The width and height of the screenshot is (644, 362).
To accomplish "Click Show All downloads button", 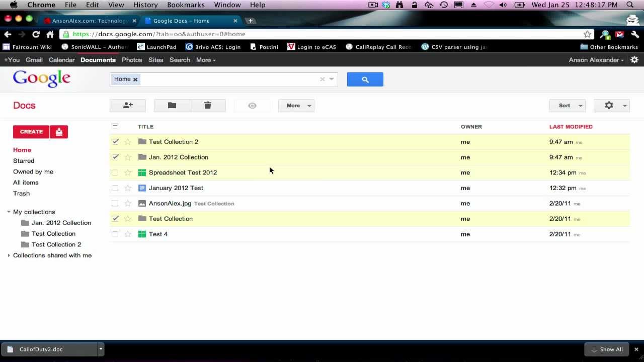I will [x=607, y=349].
